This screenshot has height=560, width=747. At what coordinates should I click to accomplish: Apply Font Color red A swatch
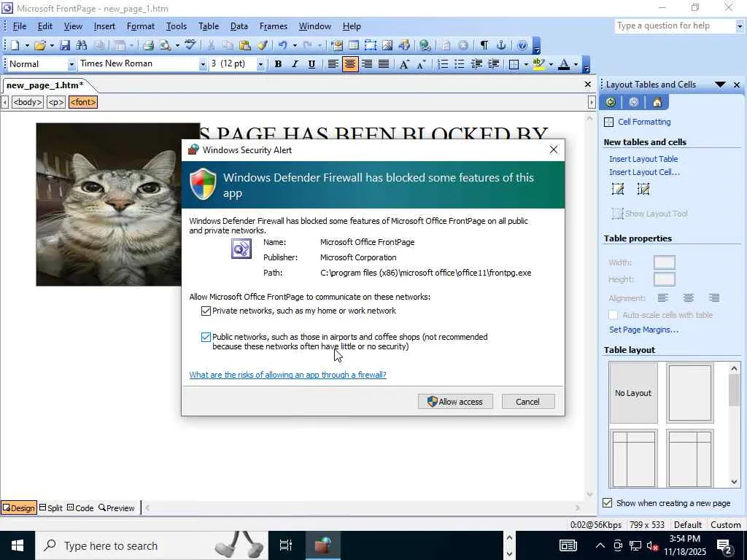point(564,64)
